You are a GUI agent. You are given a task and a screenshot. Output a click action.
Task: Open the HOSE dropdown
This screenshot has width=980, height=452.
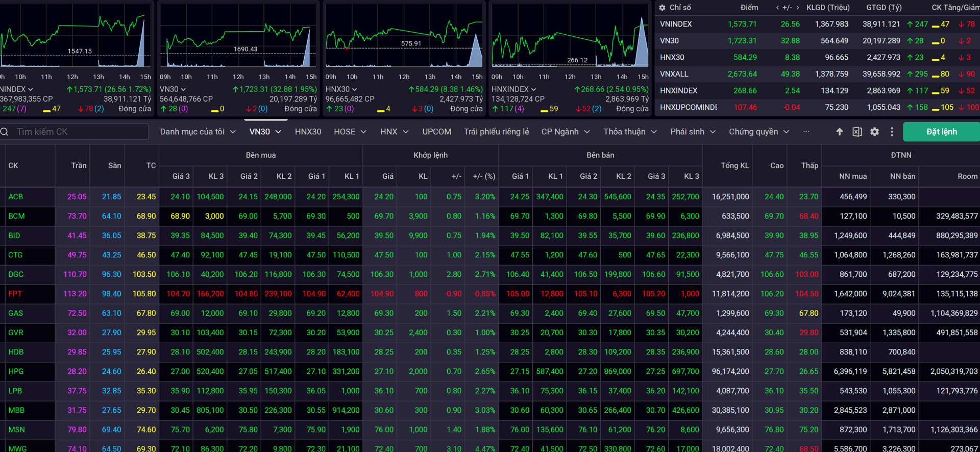coord(350,132)
